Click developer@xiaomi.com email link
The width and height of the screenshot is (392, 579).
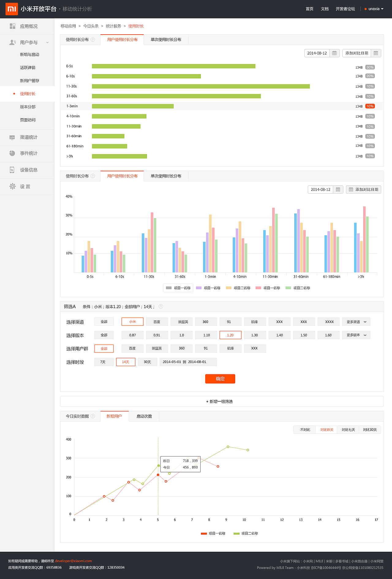point(73,561)
